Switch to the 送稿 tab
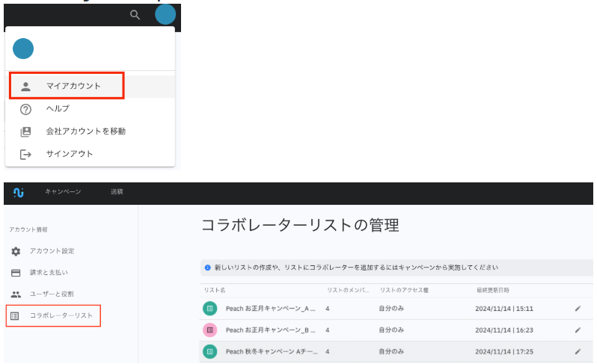The width and height of the screenshot is (597, 364). [117, 193]
